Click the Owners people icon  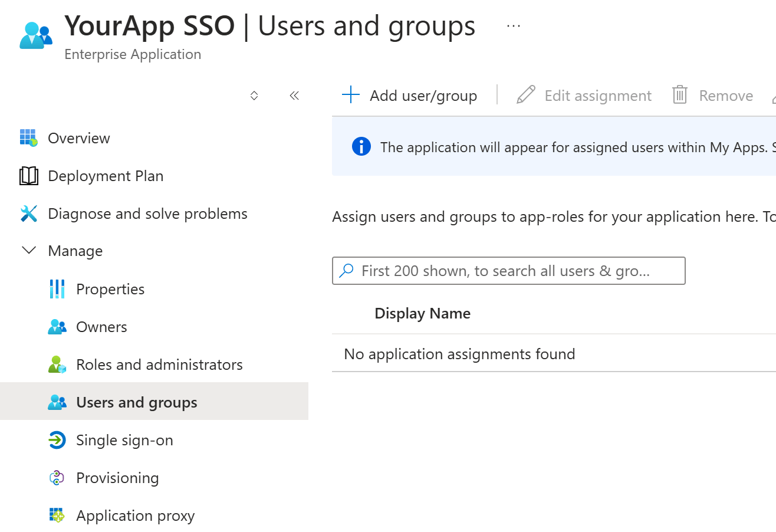57,327
